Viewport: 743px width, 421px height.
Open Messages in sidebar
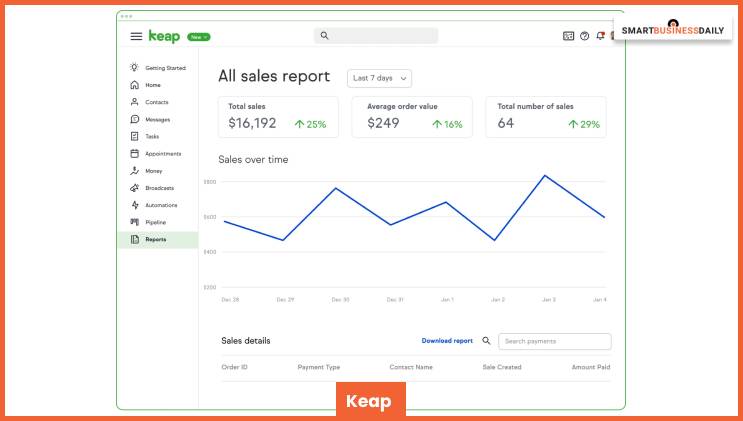[158, 119]
